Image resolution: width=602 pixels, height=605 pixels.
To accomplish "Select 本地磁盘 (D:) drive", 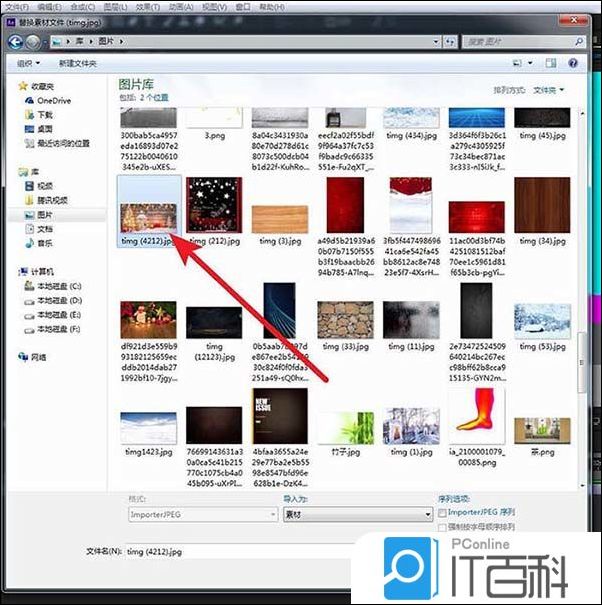I will click(53, 301).
